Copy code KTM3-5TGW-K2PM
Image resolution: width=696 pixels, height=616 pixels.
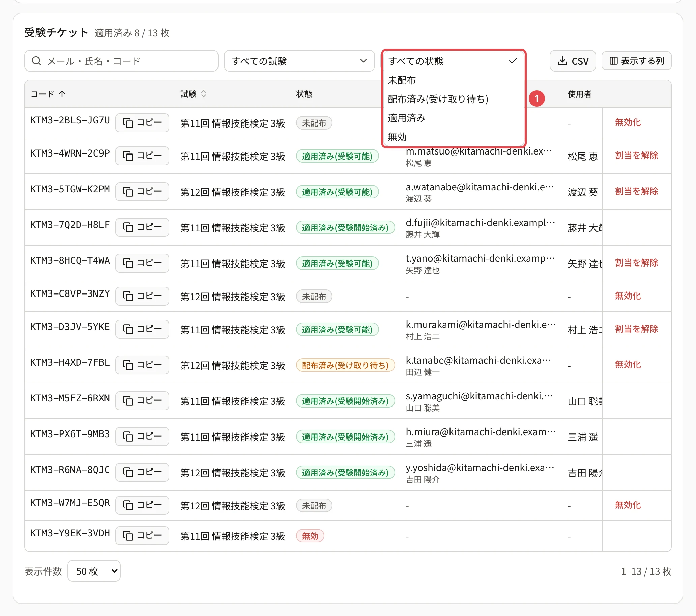pyautogui.click(x=142, y=192)
